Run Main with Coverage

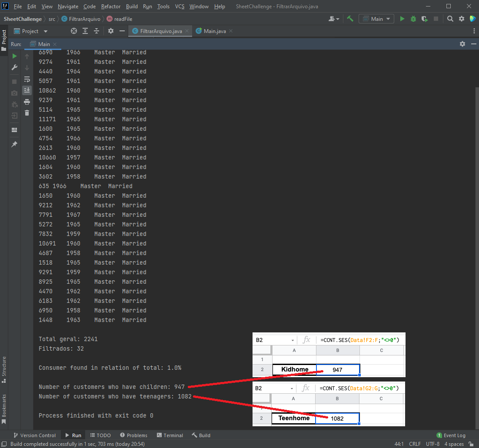(x=424, y=19)
